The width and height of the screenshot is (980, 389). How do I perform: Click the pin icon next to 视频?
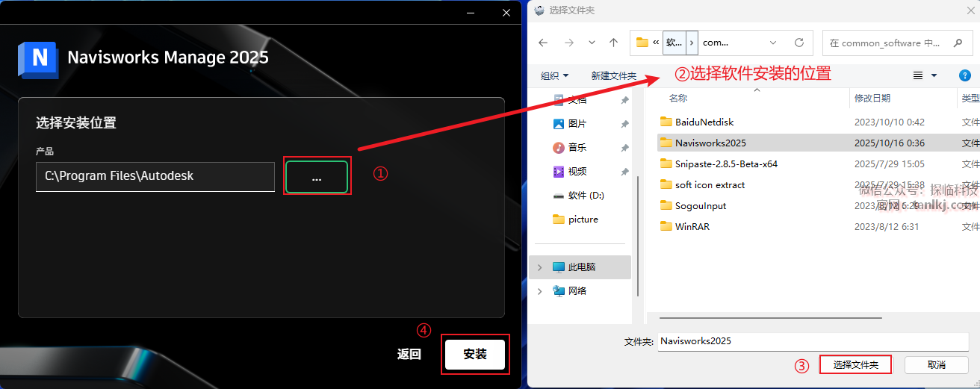click(624, 172)
